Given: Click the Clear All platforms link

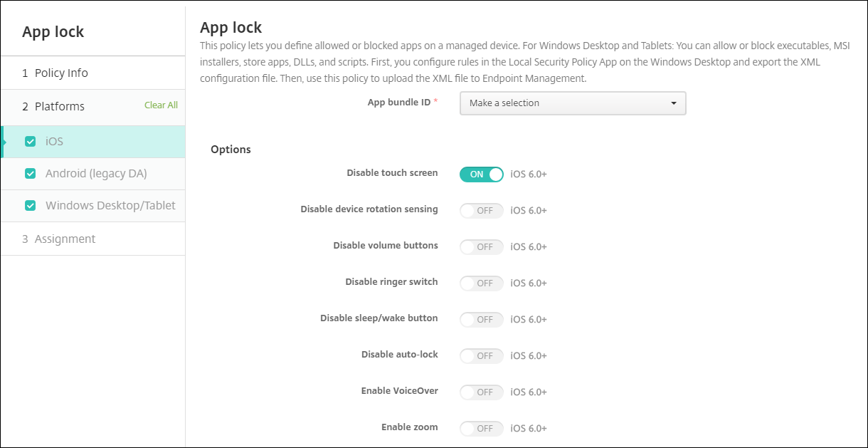Looking at the screenshot, I should click(161, 105).
